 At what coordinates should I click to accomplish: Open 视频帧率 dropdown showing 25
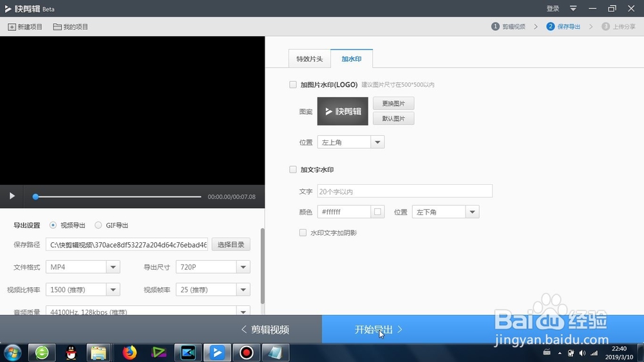click(x=213, y=290)
